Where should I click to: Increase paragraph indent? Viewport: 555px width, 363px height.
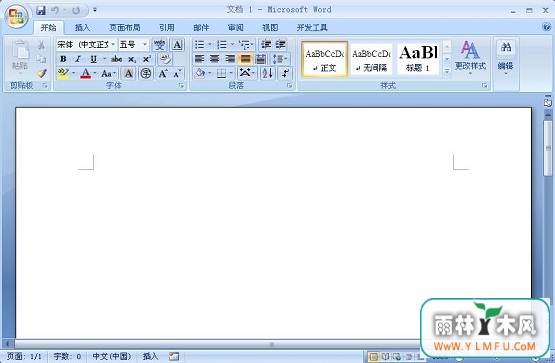coord(280,45)
